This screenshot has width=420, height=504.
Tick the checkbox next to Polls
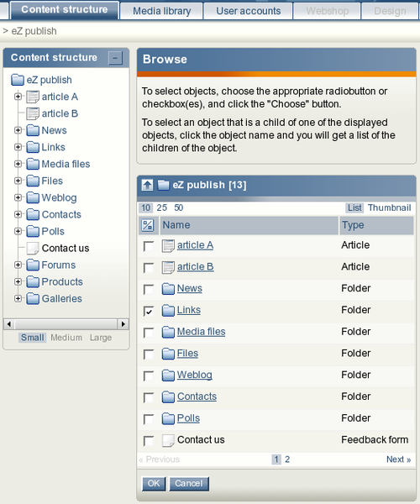(x=149, y=419)
